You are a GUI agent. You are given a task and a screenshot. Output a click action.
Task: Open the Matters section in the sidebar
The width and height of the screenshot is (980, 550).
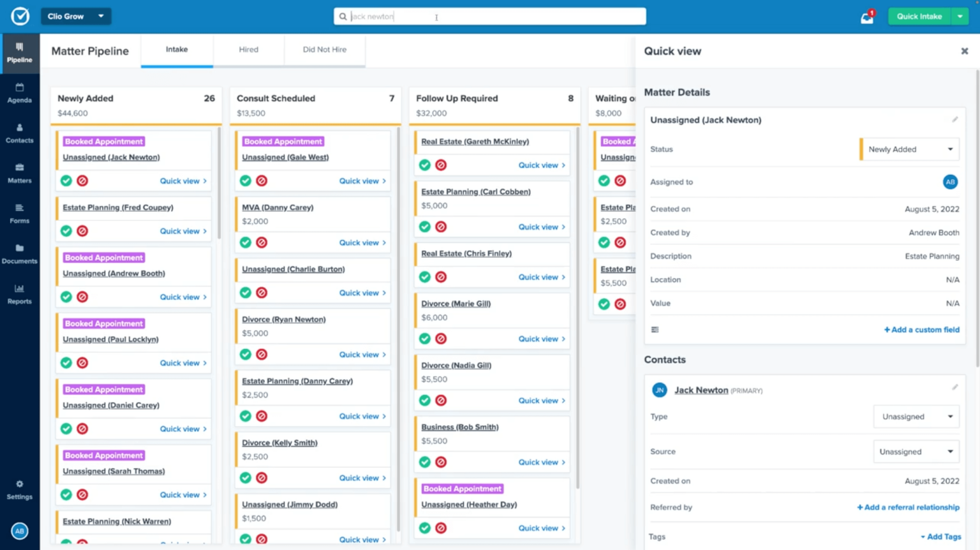click(x=20, y=174)
